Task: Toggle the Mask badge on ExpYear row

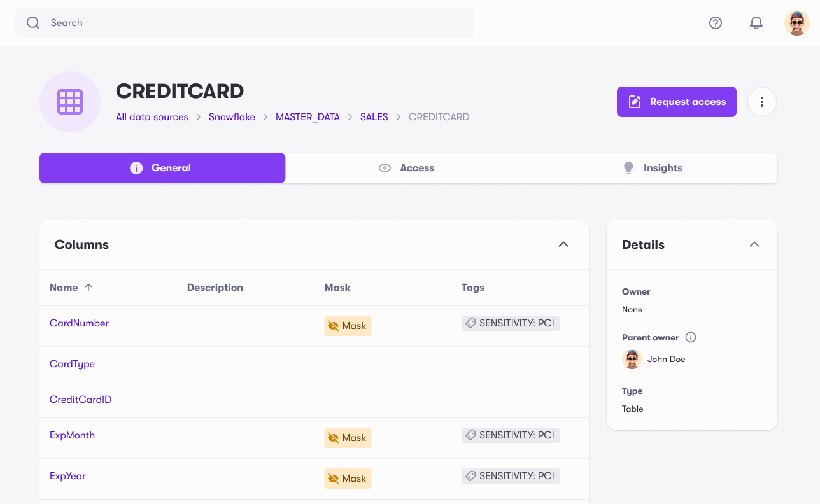Action: (x=348, y=478)
